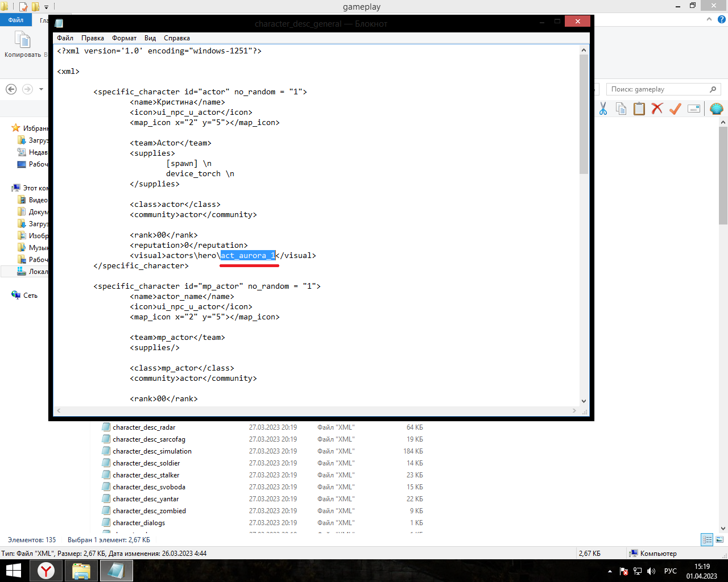Collapse the Explorer ribbon with chevron
Viewport: 728px width, 582px height.
[709, 19]
